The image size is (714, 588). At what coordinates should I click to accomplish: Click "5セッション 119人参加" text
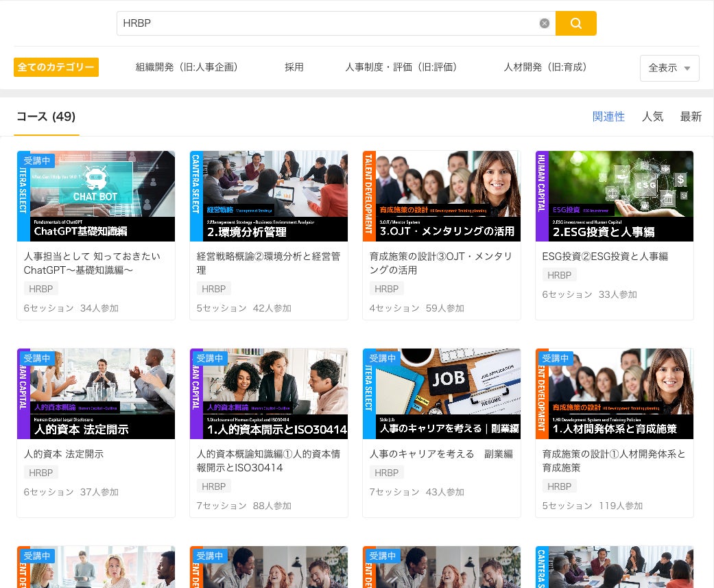tap(592, 506)
